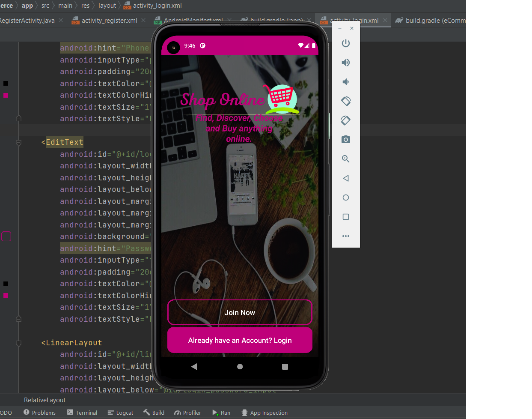The width and height of the screenshot is (532, 419).
Task: Click lower black textColor gutter swatch
Action: point(6,284)
